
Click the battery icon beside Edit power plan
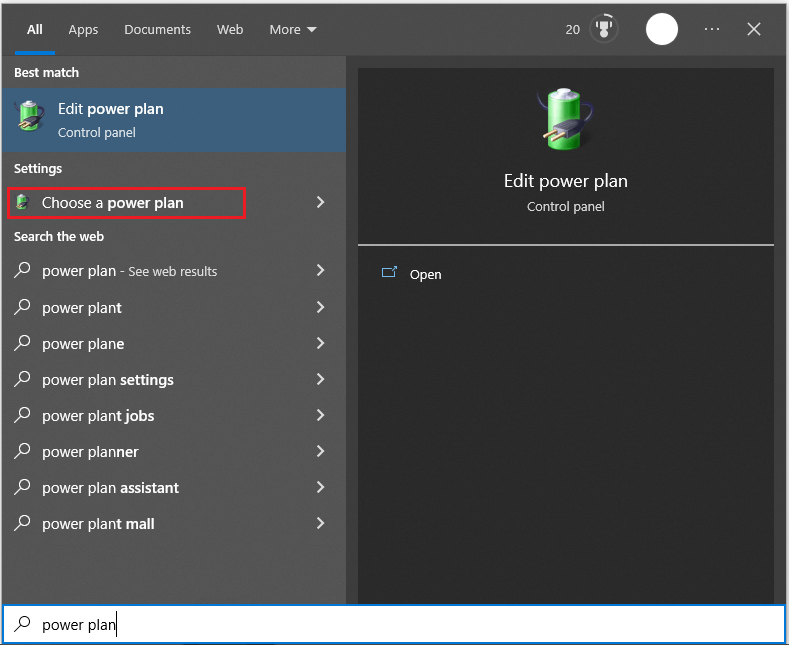tap(30, 116)
